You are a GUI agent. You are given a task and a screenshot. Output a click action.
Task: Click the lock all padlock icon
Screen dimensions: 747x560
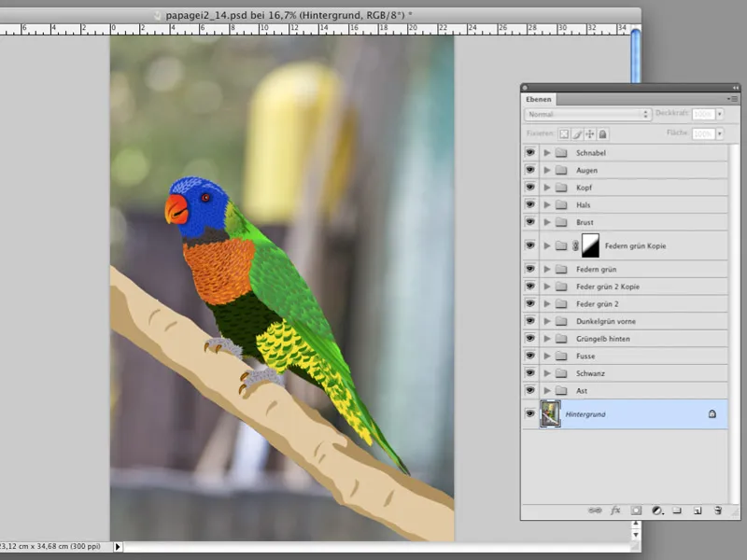tap(602, 133)
